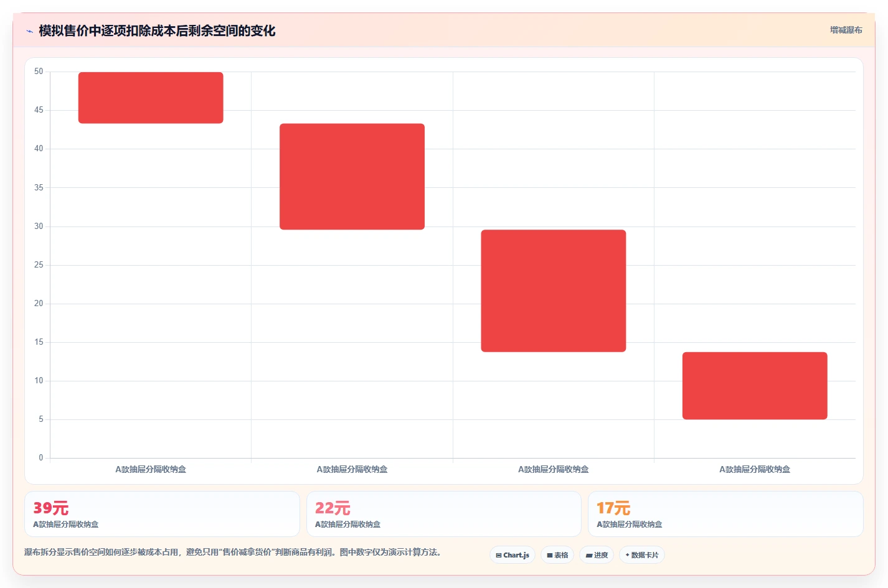The image size is (888, 588).
Task: Click the A款抽屉分隔收纳盒 caption under 39元
Action: point(65,525)
